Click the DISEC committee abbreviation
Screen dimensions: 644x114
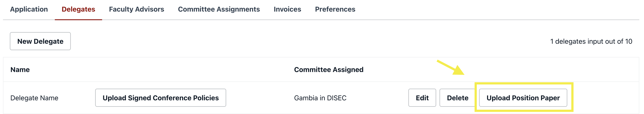[336, 98]
